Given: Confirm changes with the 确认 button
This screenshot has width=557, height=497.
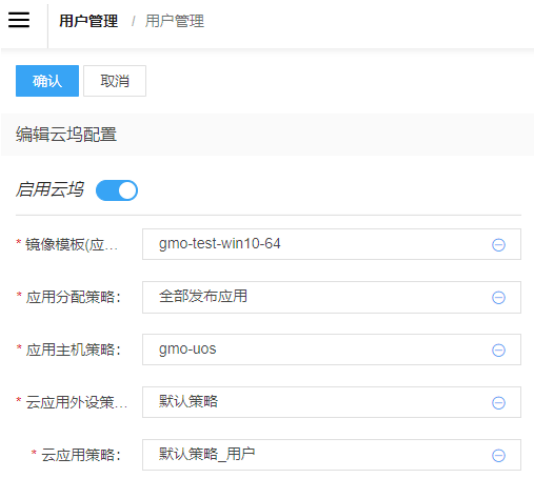Looking at the screenshot, I should [x=47, y=81].
